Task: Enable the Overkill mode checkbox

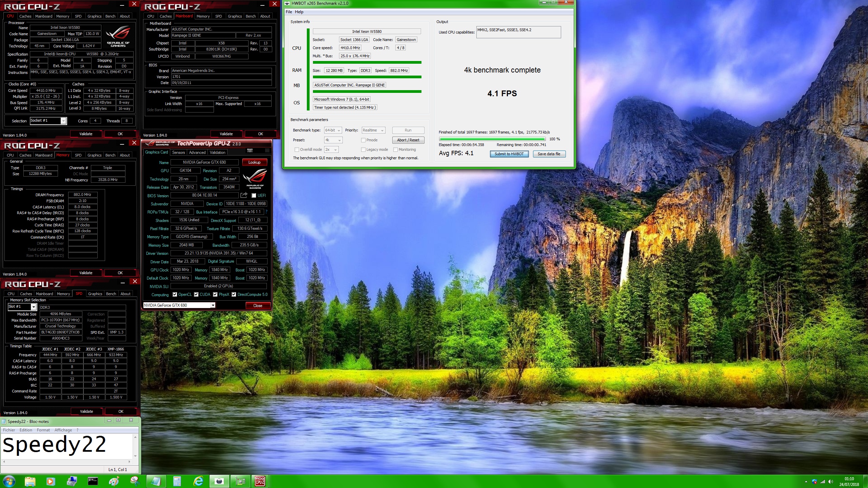Action: 297,149
